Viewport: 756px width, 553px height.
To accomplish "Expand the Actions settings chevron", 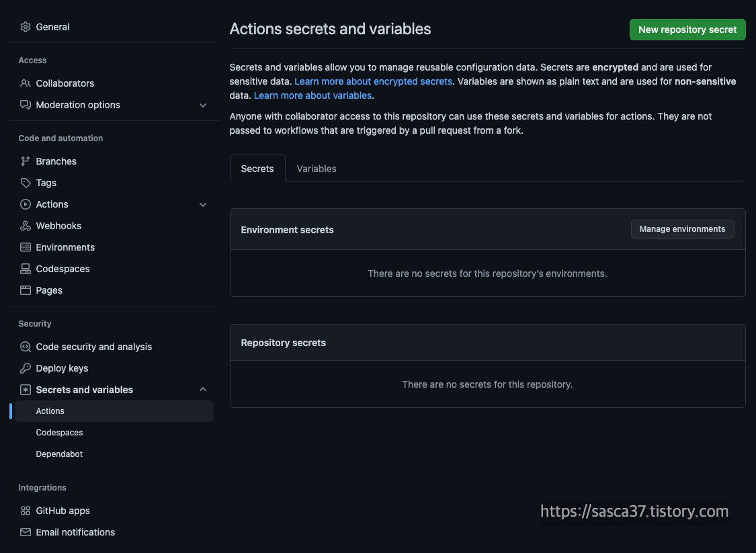I will (x=203, y=205).
